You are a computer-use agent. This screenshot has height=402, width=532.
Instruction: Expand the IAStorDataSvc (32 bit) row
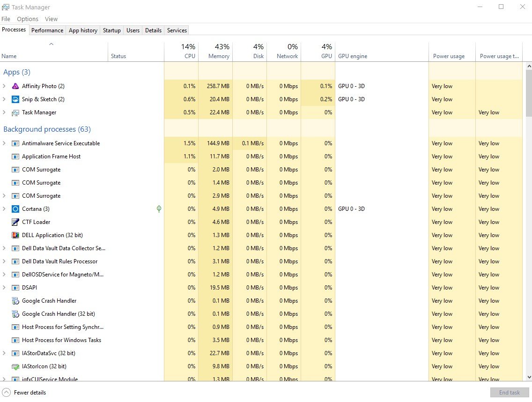click(4, 353)
